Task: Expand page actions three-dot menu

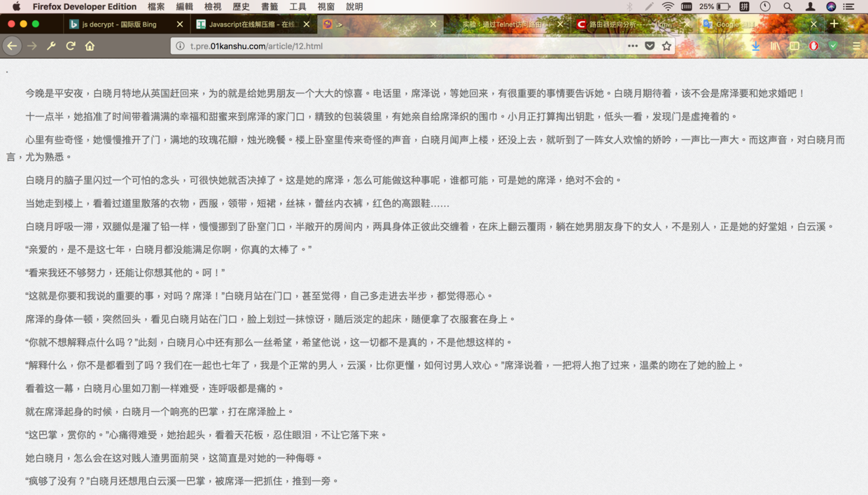Action: pos(632,46)
